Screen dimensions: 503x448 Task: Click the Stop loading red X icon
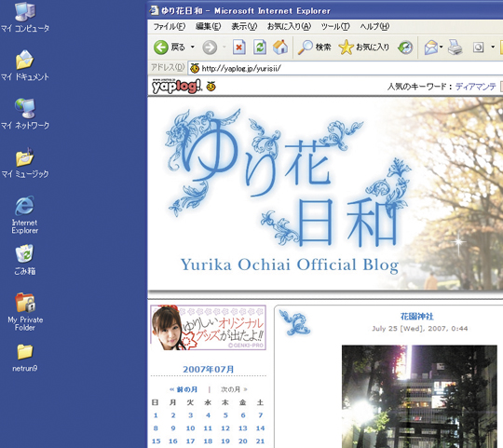pos(239,48)
